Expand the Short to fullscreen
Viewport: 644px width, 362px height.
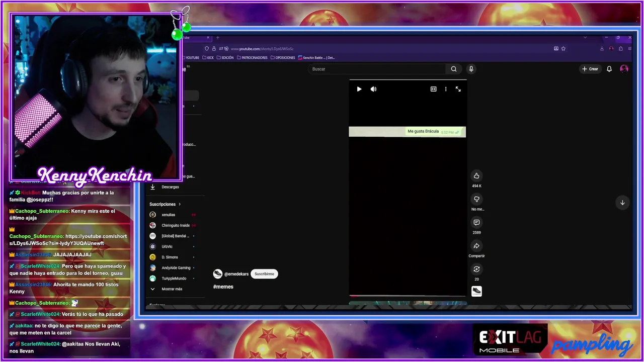click(458, 89)
